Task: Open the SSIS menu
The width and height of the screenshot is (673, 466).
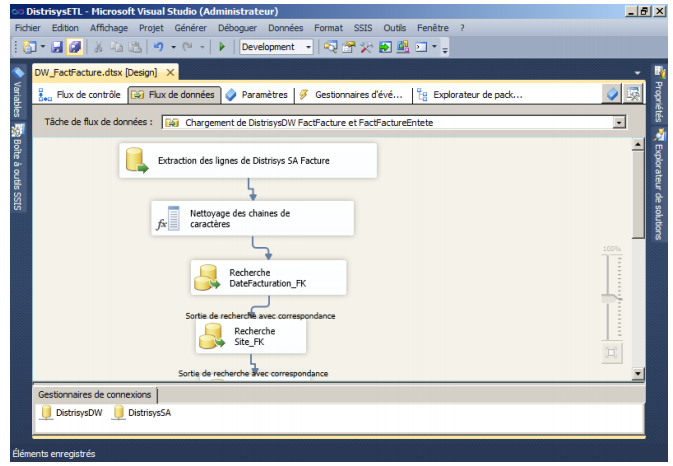Action: click(362, 28)
